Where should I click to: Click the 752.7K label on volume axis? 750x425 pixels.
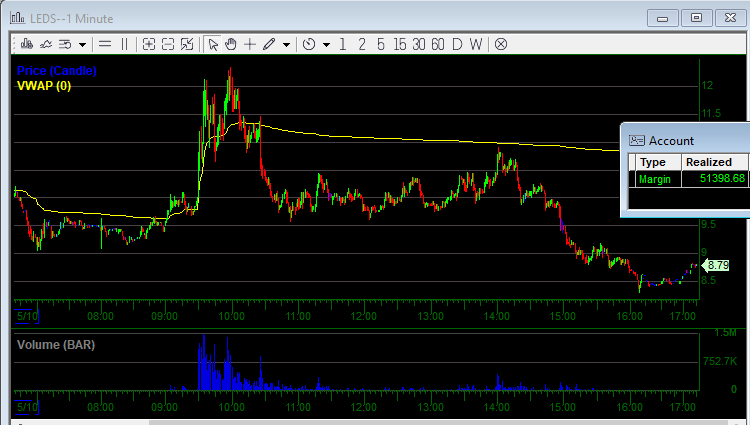[720, 361]
